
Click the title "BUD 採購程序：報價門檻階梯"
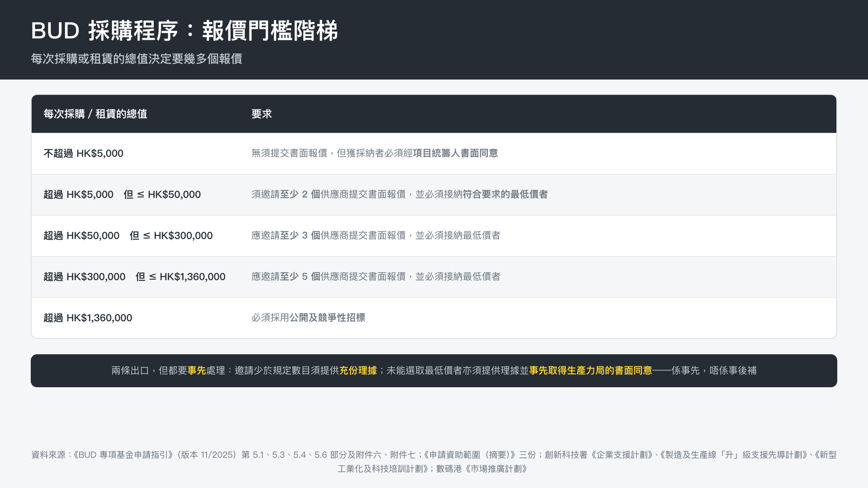184,31
